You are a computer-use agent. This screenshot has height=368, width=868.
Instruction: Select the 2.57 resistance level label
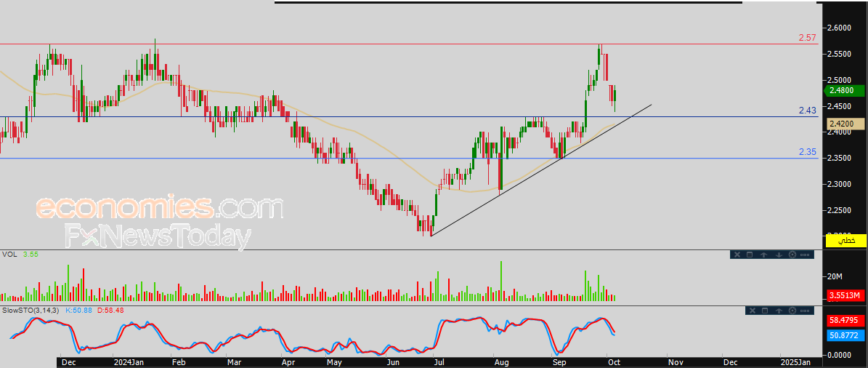pos(807,38)
